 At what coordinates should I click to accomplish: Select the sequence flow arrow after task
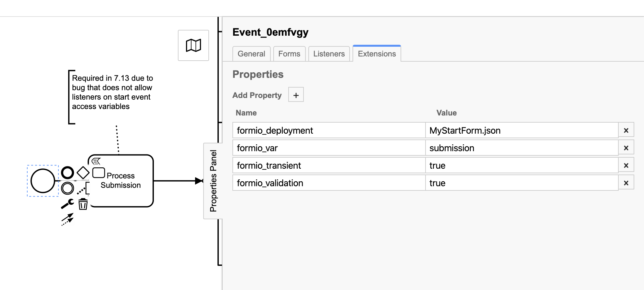tap(178, 181)
